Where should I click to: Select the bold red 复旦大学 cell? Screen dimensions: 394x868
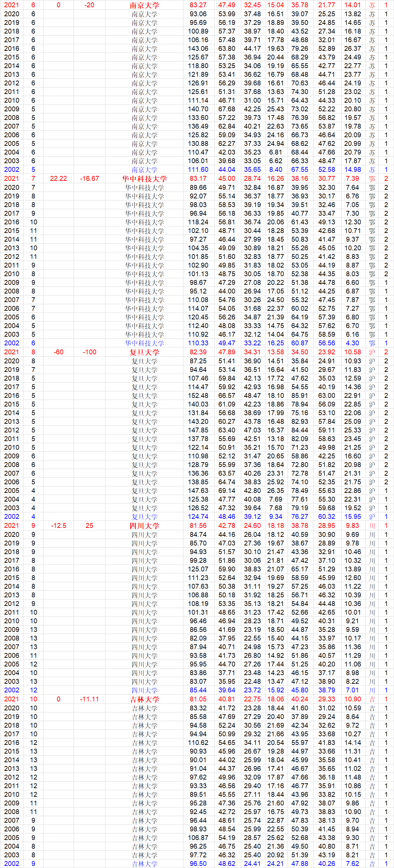tap(144, 352)
